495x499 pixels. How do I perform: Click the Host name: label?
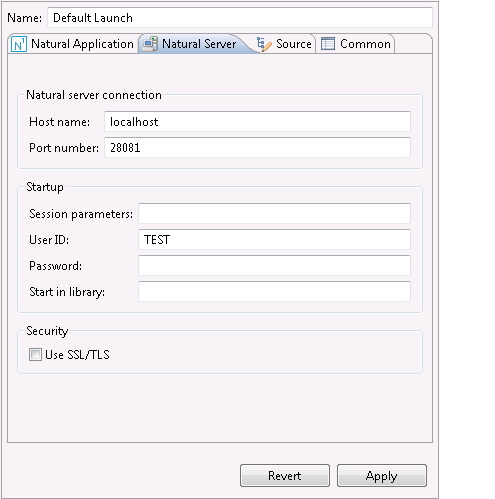tap(59, 122)
